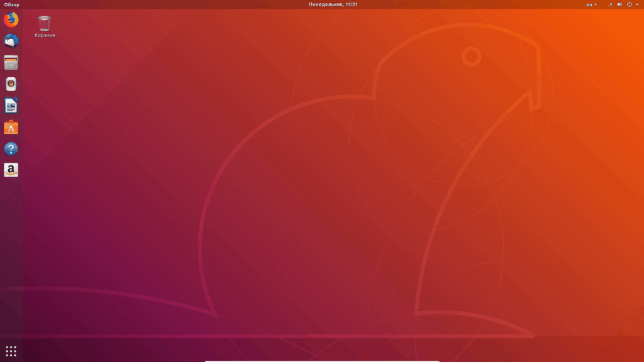The width and height of the screenshot is (644, 362).
Task: Expand the system menu arrow
Action: (x=638, y=4)
